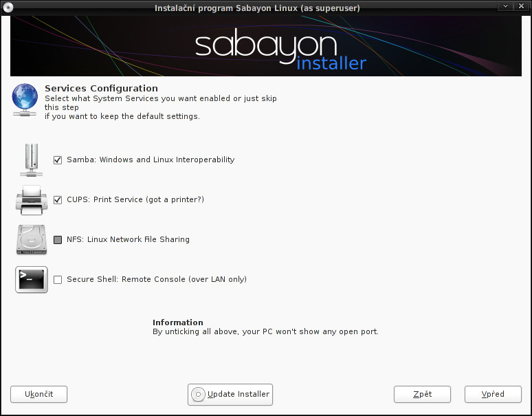Image resolution: width=532 pixels, height=416 pixels.
Task: Click the Information note about open ports
Action: [265, 327]
